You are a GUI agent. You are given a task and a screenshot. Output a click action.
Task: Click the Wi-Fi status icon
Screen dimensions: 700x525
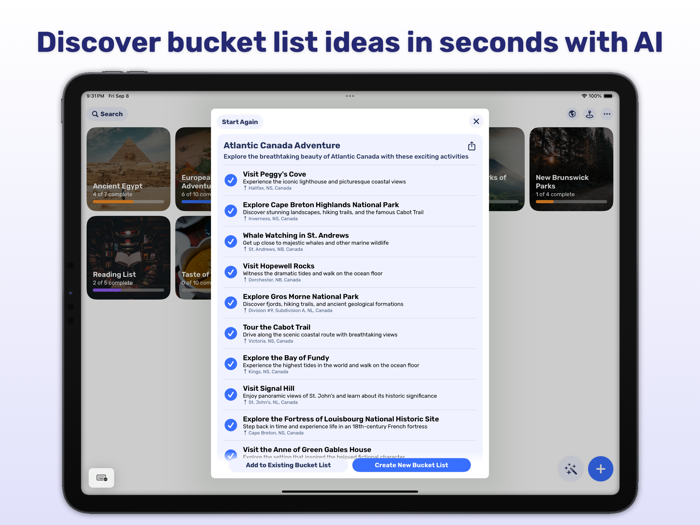coord(584,96)
